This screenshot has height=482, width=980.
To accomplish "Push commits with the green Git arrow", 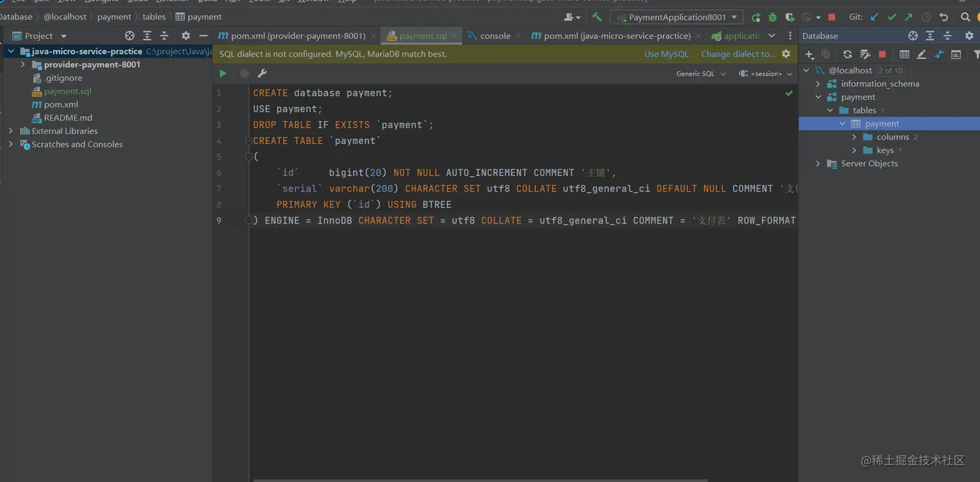I will click(909, 17).
